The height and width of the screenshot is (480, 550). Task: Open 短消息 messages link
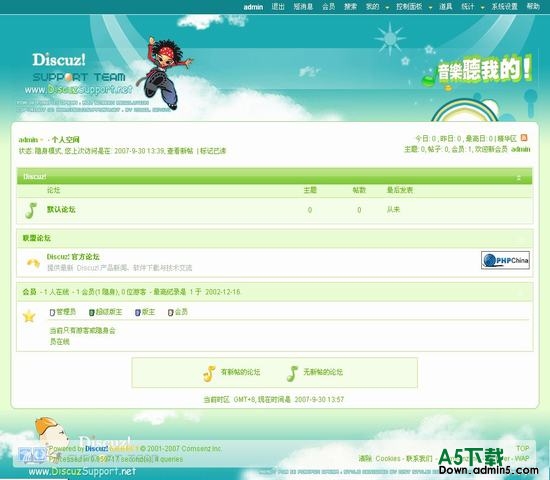click(303, 6)
